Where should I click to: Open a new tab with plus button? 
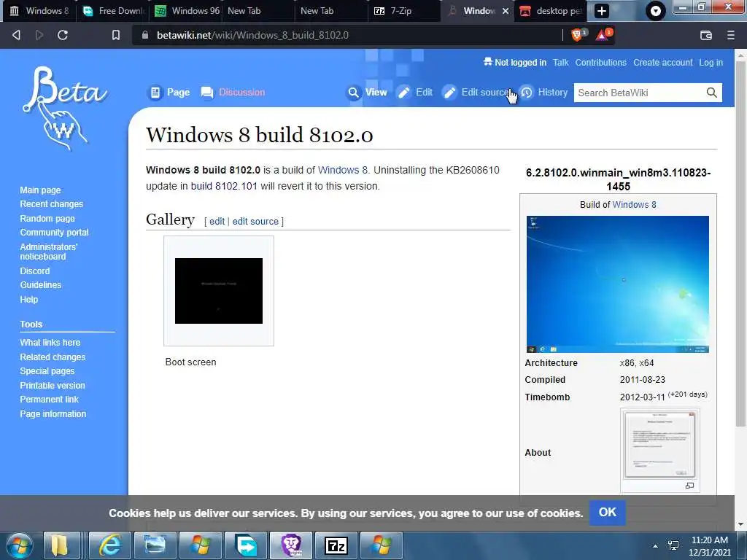602,11
